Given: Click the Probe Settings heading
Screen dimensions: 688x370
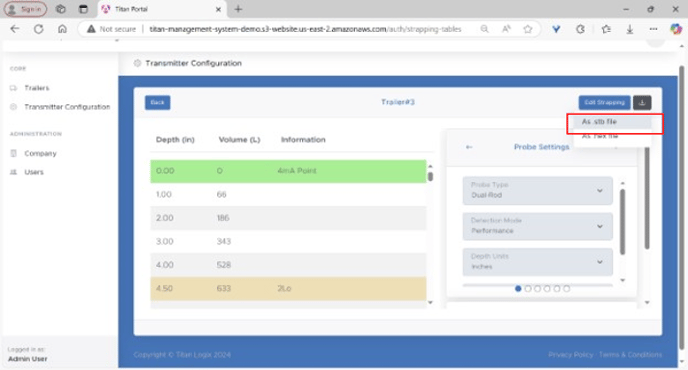Looking at the screenshot, I should [x=541, y=147].
